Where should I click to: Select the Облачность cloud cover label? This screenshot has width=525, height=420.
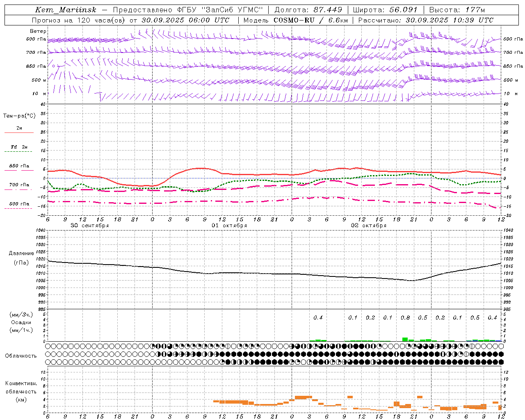pos(21,356)
